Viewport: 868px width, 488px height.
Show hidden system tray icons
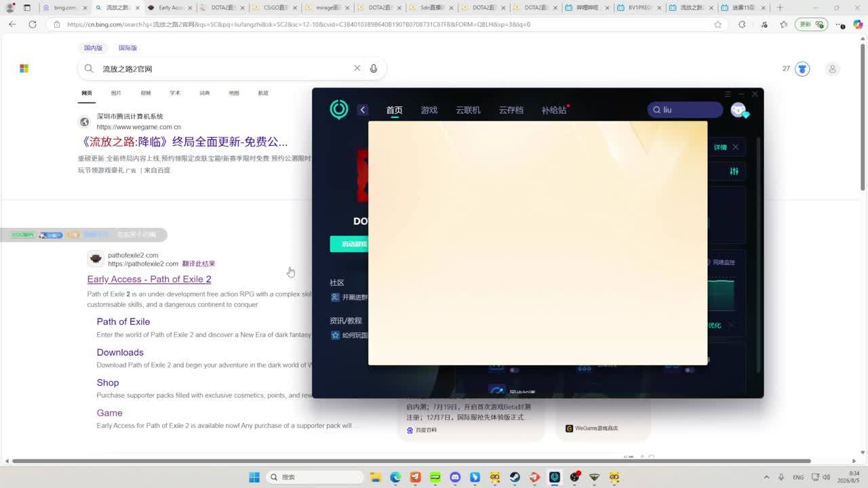coord(766,477)
